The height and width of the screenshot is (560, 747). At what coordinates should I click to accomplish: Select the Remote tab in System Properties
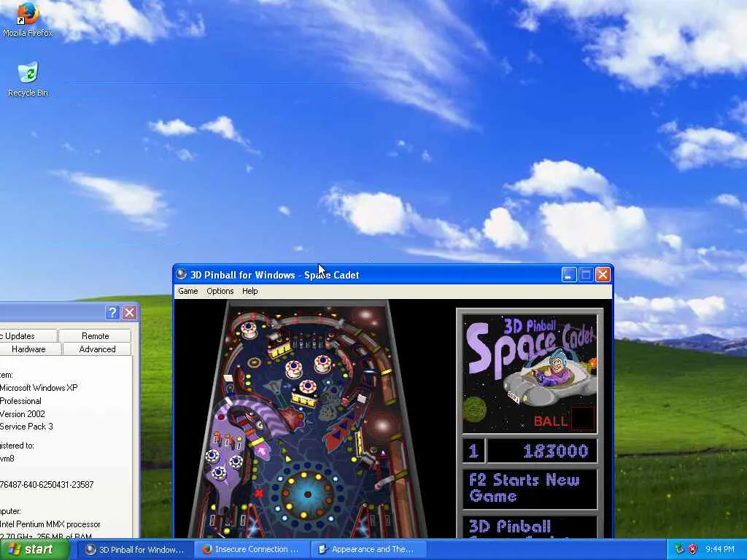point(96,335)
